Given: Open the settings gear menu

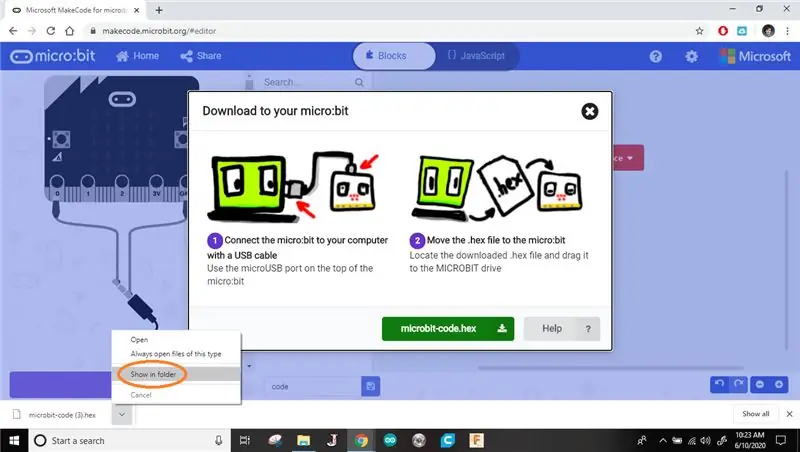Looking at the screenshot, I should pyautogui.click(x=691, y=56).
